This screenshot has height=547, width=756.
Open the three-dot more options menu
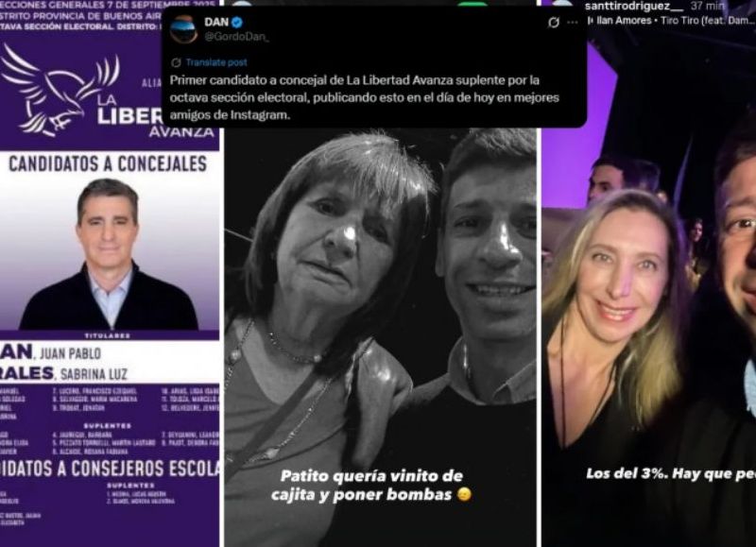pyautogui.click(x=573, y=22)
